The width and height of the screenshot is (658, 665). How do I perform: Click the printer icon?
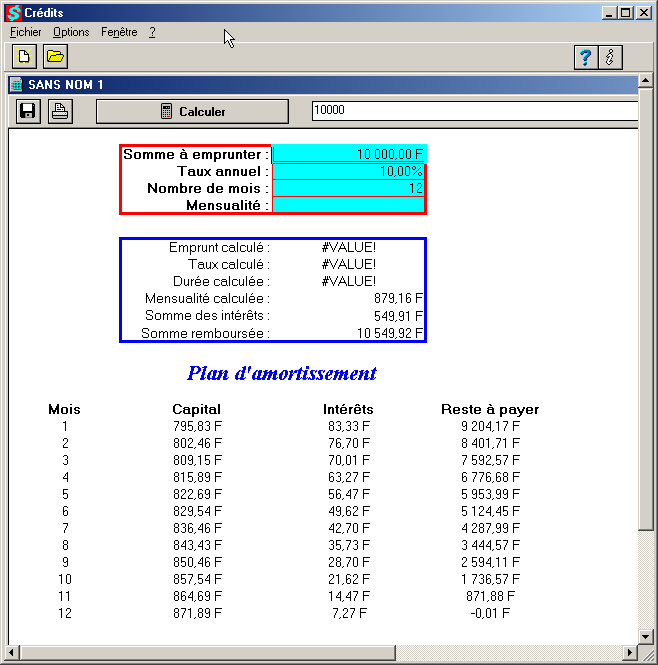point(60,112)
